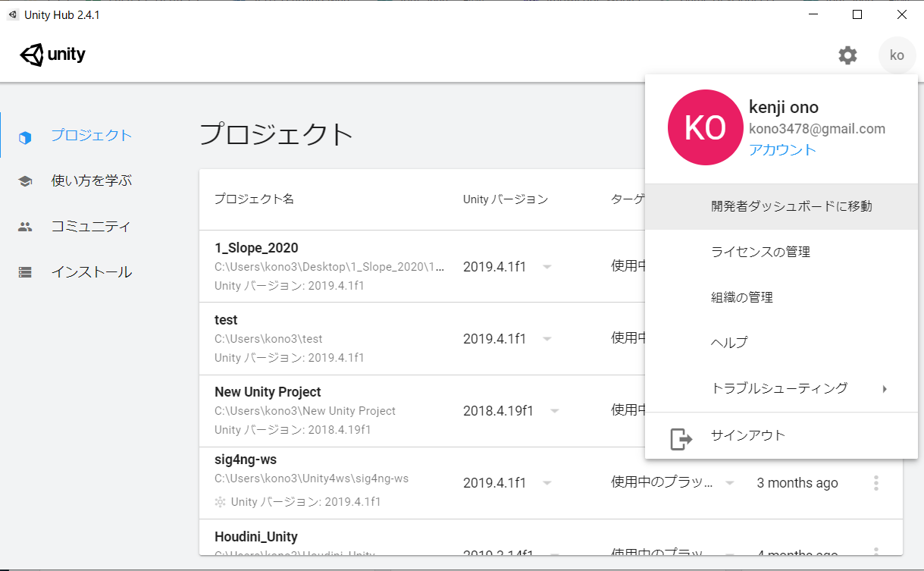Click 'Unity バージョン: 2019.4.1f1' under 1_Slope_2020
The height and width of the screenshot is (571, 924).
point(290,286)
